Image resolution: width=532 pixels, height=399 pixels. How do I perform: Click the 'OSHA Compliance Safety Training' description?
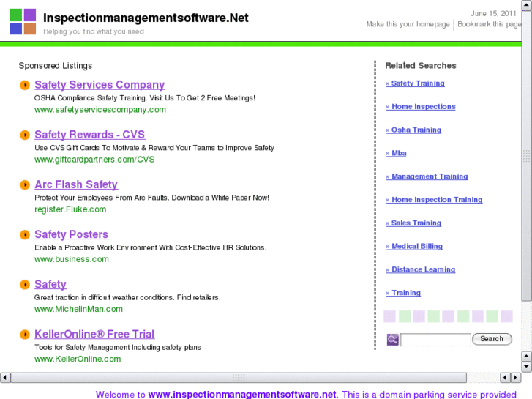pos(145,98)
